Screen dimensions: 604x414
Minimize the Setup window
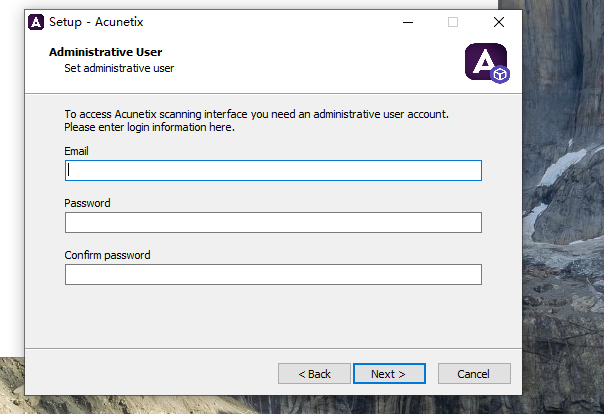coord(408,22)
